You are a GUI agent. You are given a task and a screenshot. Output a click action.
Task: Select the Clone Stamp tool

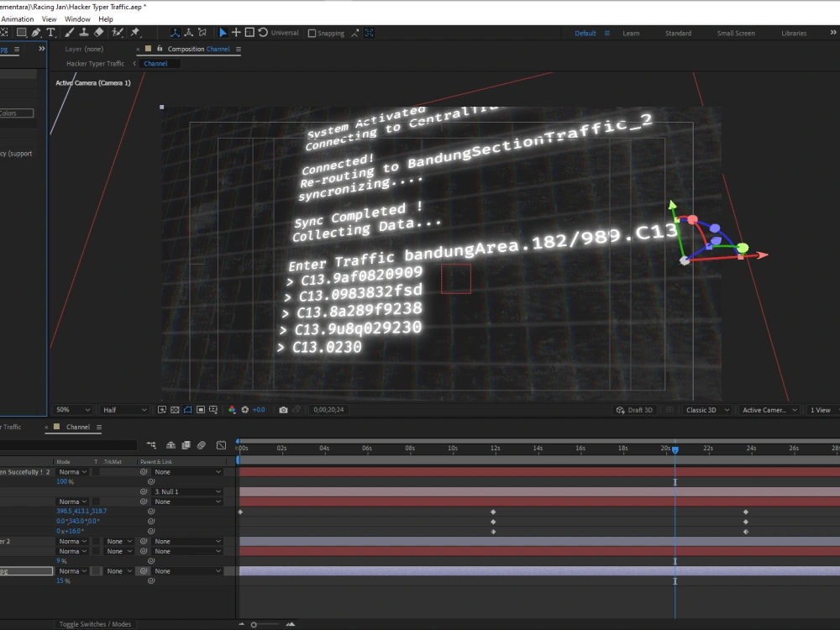pyautogui.click(x=84, y=33)
